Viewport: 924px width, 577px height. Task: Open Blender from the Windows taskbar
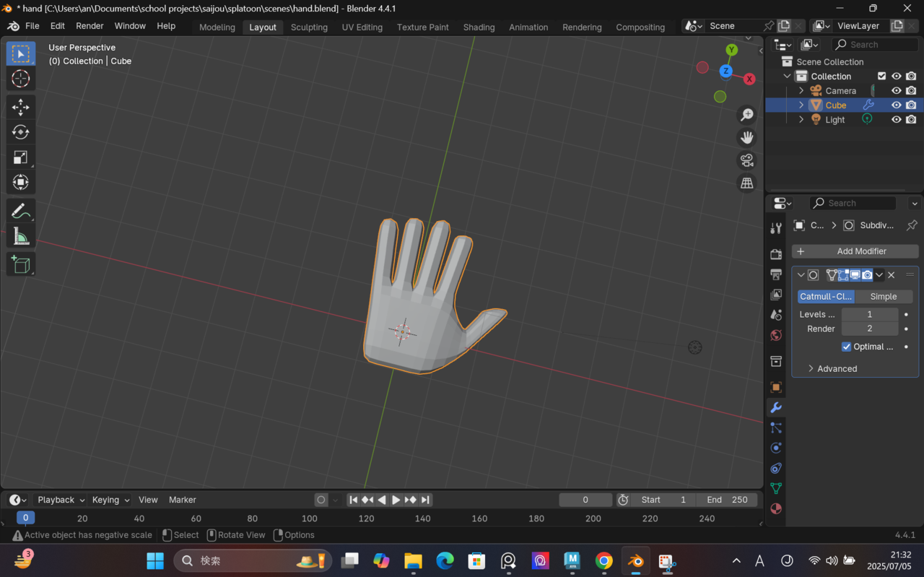point(636,561)
